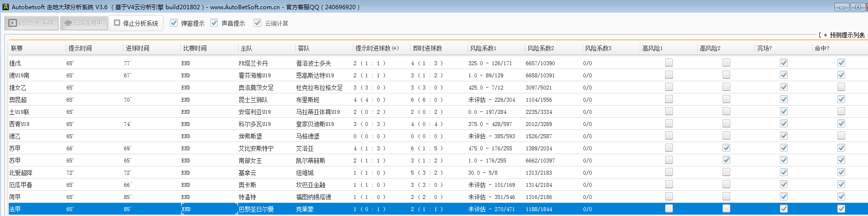Toggle the 弹窗提示 popup alert checkbox
Viewport: 868px width, 216px height.
coord(174,23)
